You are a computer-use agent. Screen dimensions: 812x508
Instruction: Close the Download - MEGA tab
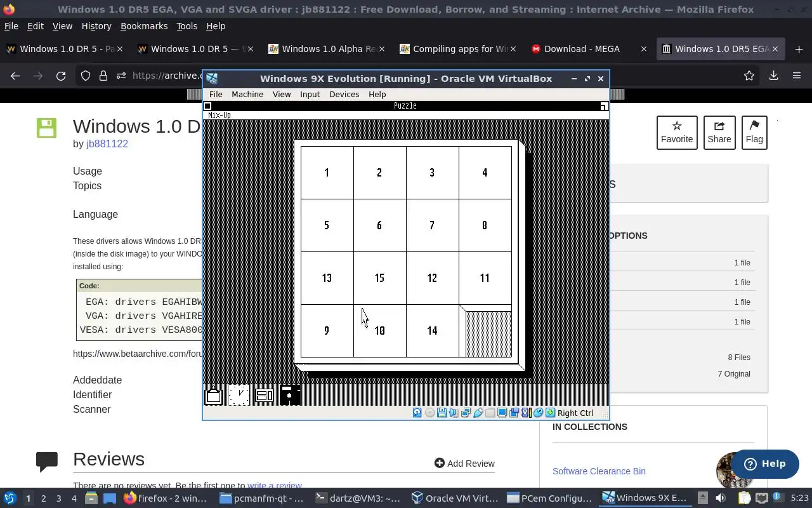[644, 49]
